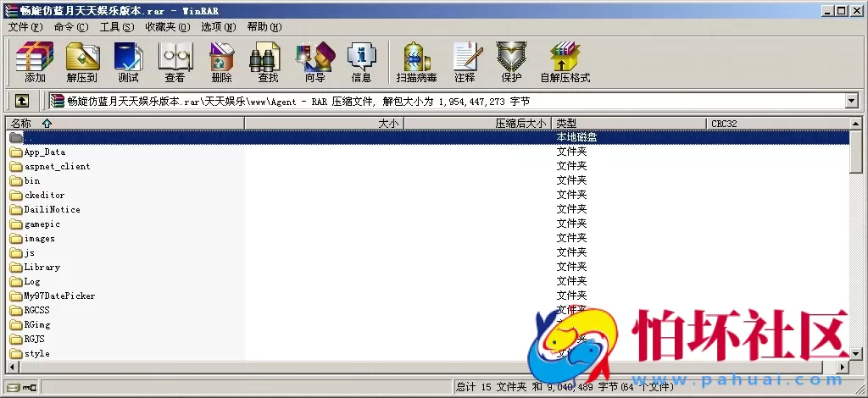The width and height of the screenshot is (868, 398).
Task: Open the address path dropdown arrow
Action: [852, 101]
